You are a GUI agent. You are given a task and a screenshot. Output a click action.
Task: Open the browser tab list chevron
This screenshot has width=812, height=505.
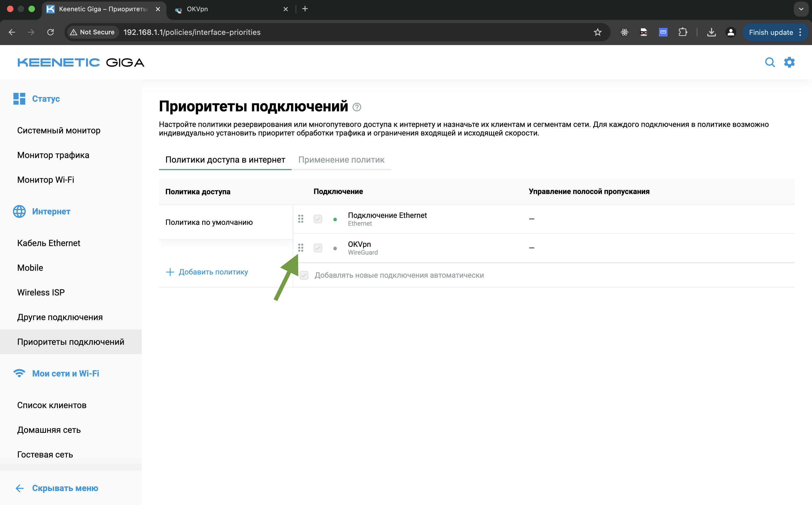(x=801, y=9)
